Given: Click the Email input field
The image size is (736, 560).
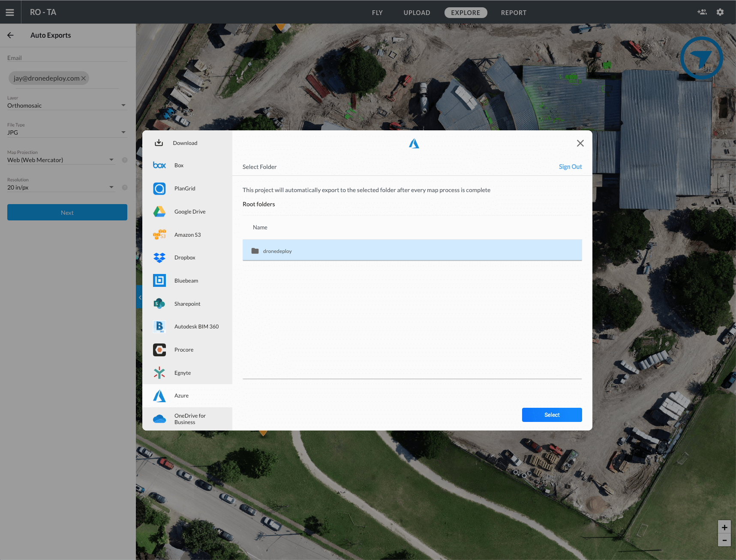Looking at the screenshot, I should pyautogui.click(x=67, y=58).
